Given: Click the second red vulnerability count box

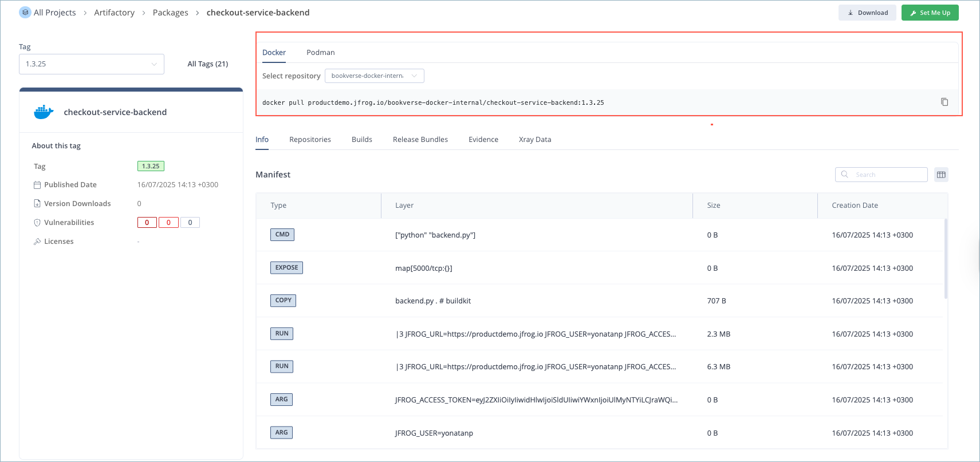Looking at the screenshot, I should tap(168, 223).
